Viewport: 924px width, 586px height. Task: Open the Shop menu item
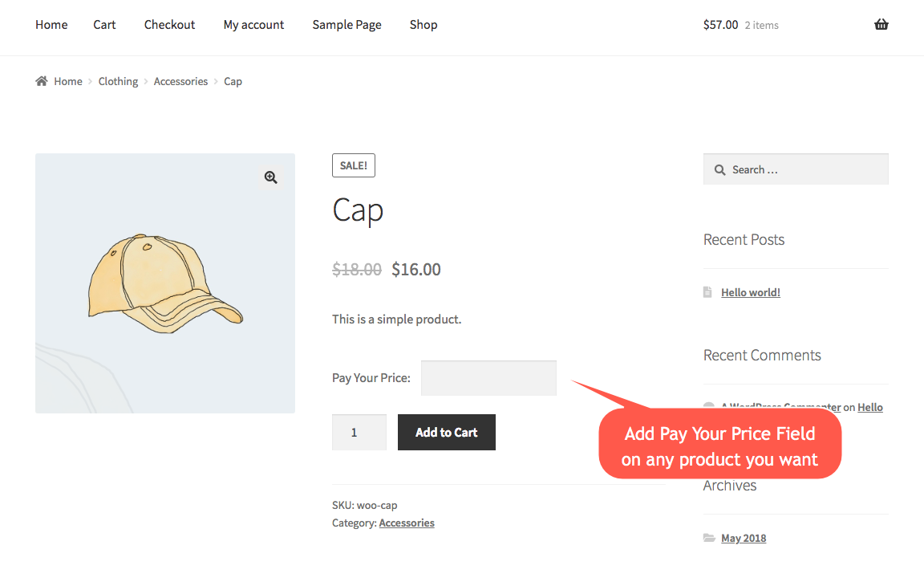(423, 25)
